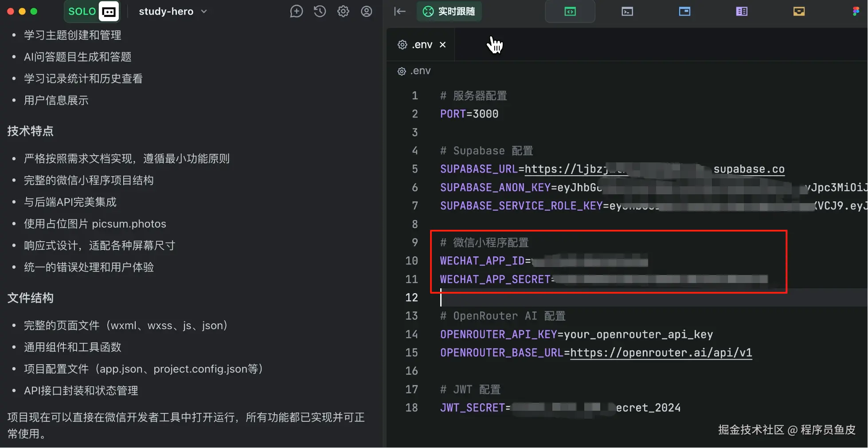Select the .env editor tab

tap(421, 45)
